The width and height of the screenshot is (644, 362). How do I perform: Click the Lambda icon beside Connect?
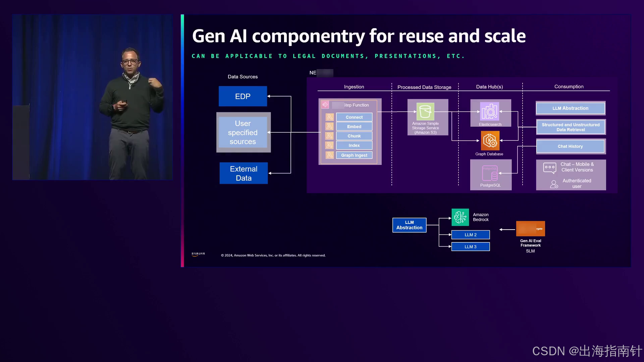point(329,117)
